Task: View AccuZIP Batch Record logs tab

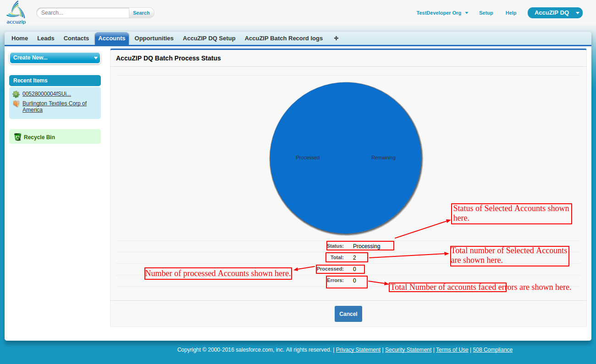Action: pyautogui.click(x=283, y=38)
